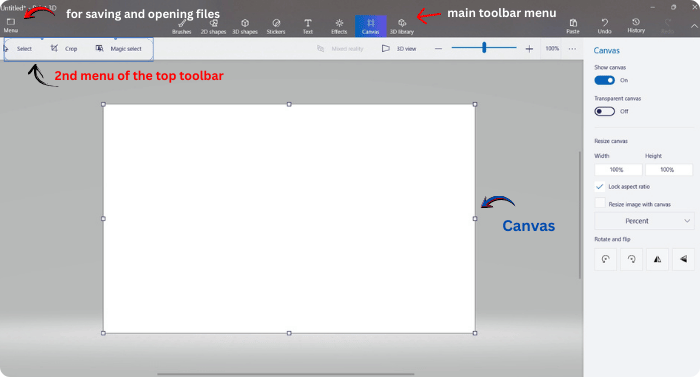Open the History panel
This screenshot has width=700, height=377.
click(636, 26)
